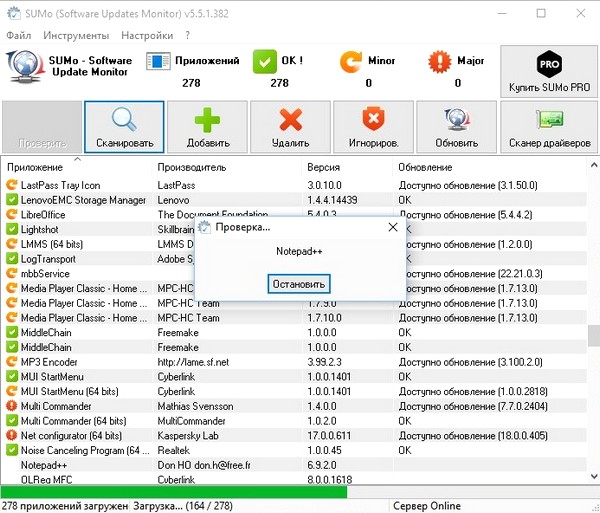Click the scrollbar down arrow

click(594, 476)
